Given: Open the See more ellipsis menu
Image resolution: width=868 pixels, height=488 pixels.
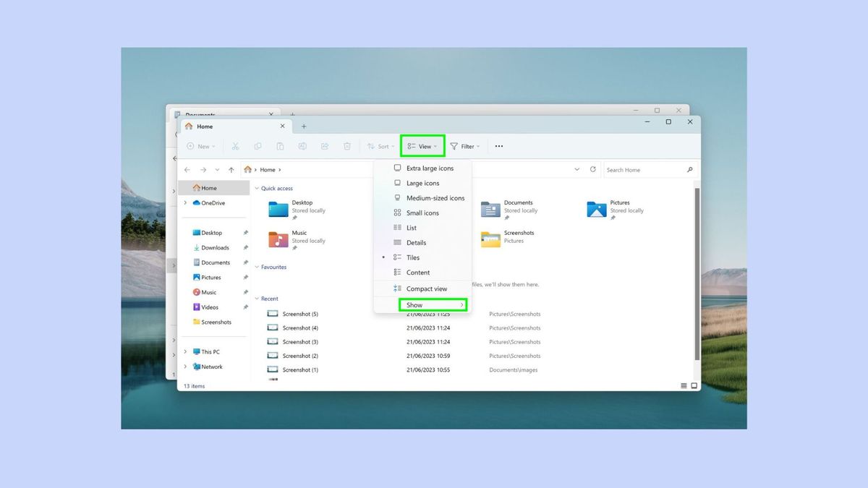Looking at the screenshot, I should (498, 146).
